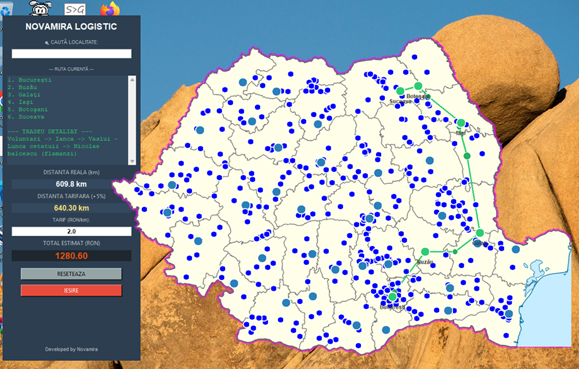Screen dimensions: 579x369
Task: Click the route list scrollbar down arrow
Action: coord(132,161)
